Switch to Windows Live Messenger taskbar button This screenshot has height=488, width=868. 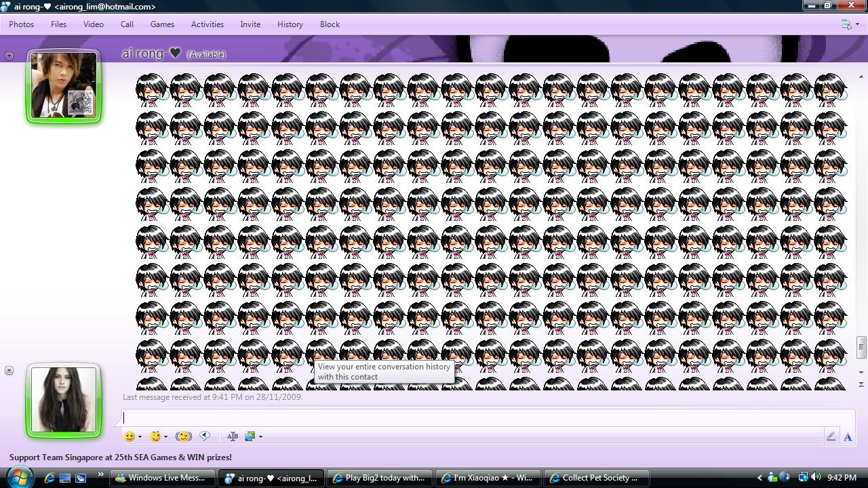(163, 478)
